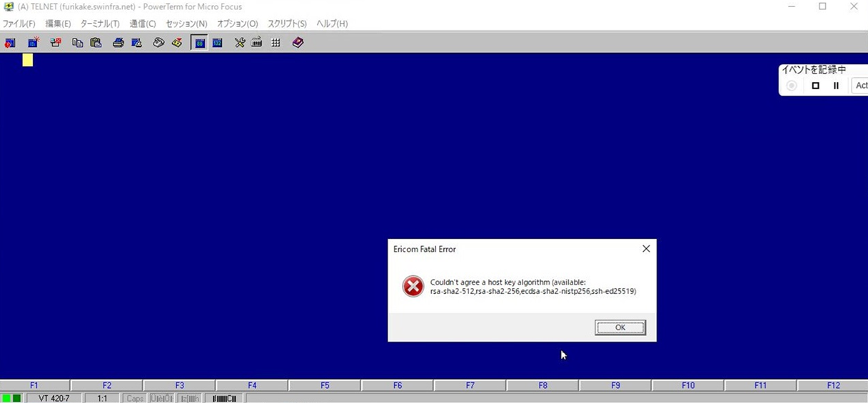The height and width of the screenshot is (403, 868).
Task: Maximize the PowerTerm window
Action: [x=822, y=6]
